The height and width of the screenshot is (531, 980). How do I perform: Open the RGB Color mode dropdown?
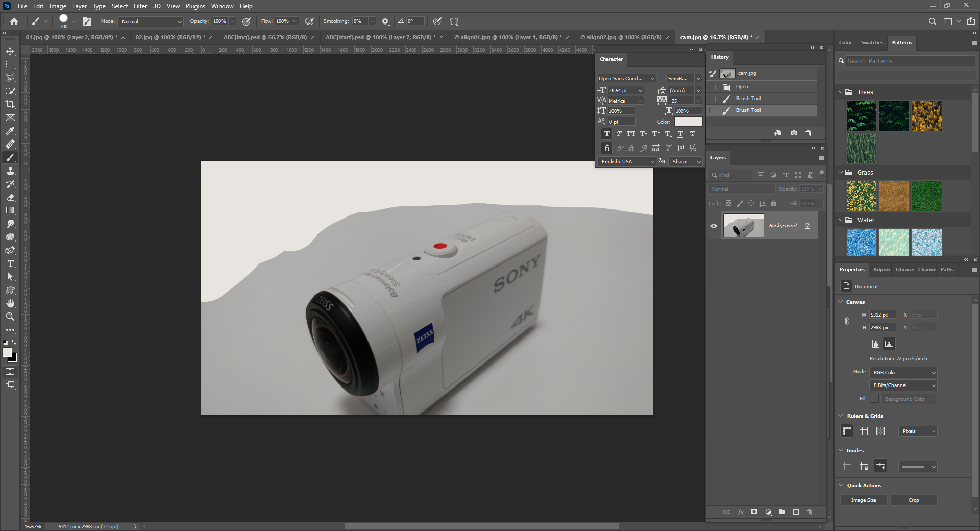[903, 372]
